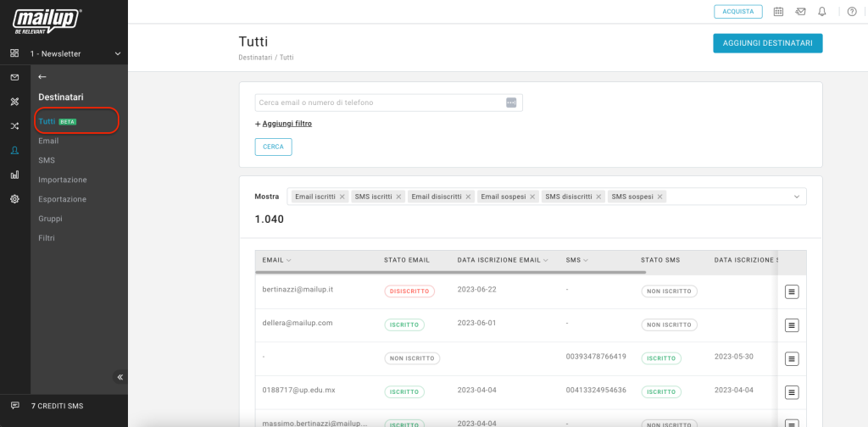Open the help question mark icon

point(852,11)
